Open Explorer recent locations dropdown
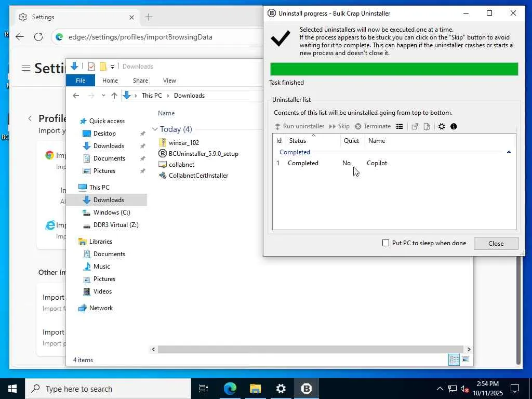Screen dimensions: 532x399 (x=103, y=96)
